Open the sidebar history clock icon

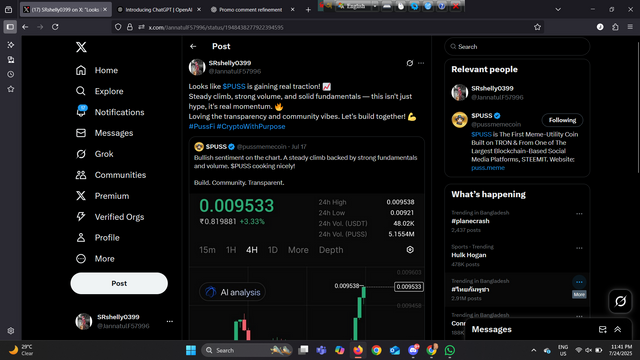(x=11, y=74)
